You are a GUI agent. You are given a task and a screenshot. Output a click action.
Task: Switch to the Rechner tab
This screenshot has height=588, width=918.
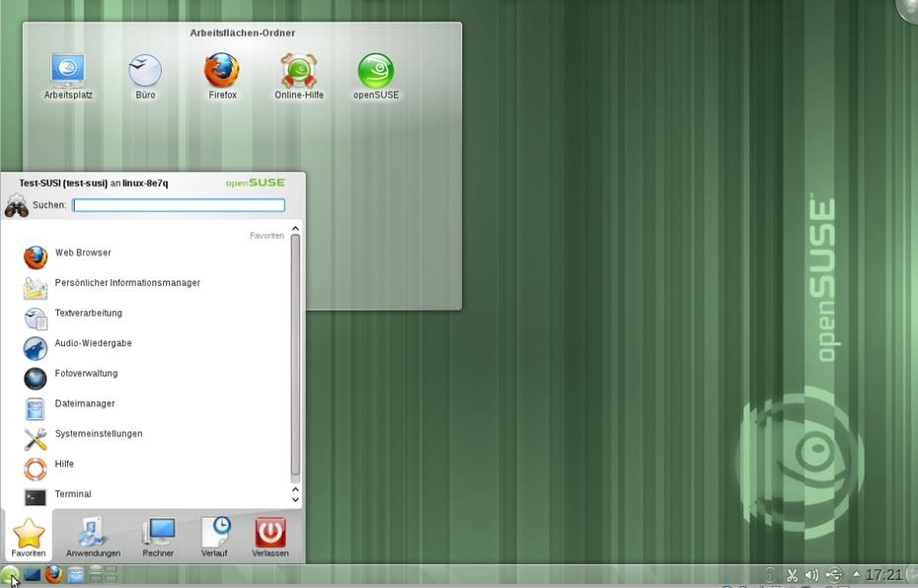pyautogui.click(x=158, y=537)
